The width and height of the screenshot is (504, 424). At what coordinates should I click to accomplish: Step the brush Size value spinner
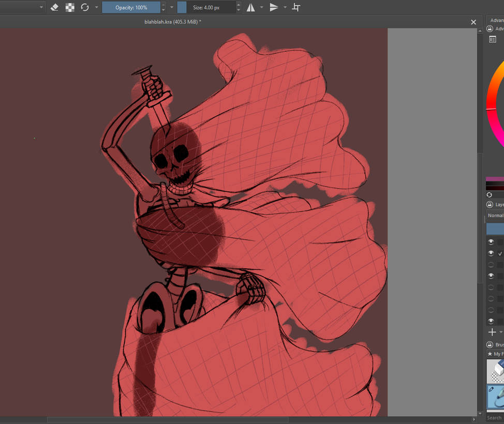click(x=238, y=7)
